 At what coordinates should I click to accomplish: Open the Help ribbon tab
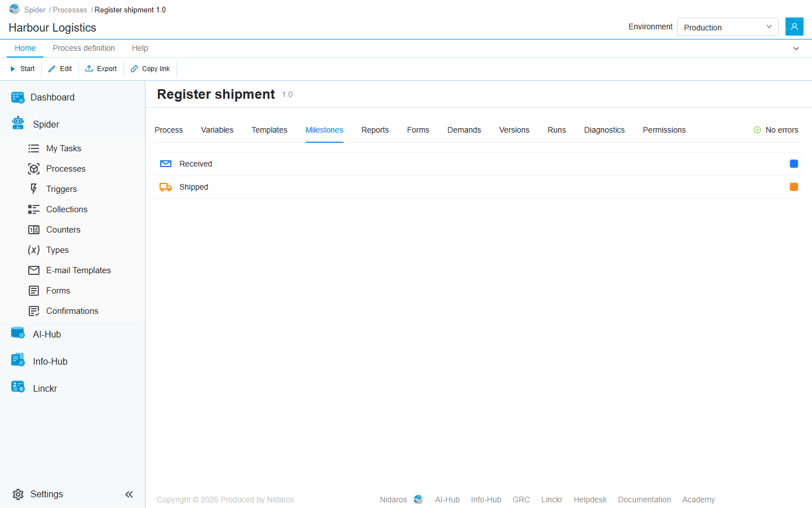tap(140, 48)
